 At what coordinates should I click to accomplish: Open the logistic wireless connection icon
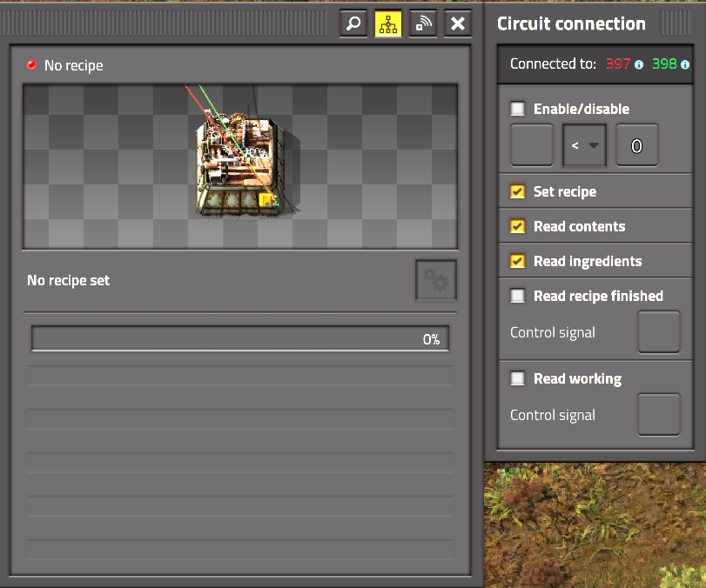pos(423,23)
